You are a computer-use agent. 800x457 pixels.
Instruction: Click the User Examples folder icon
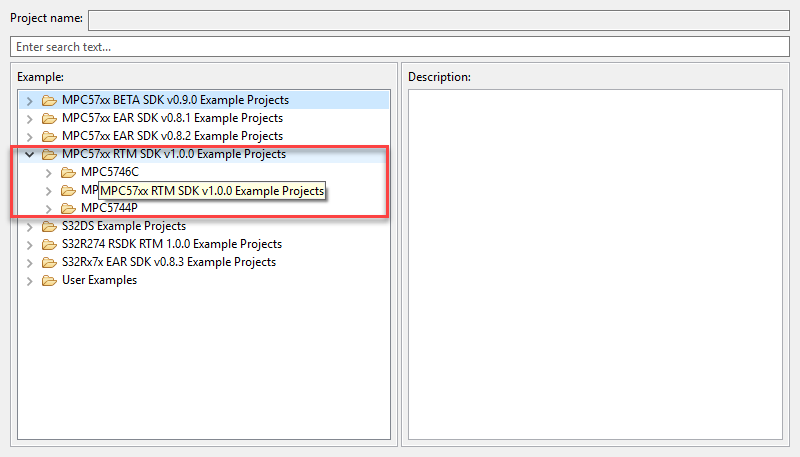tap(49, 280)
